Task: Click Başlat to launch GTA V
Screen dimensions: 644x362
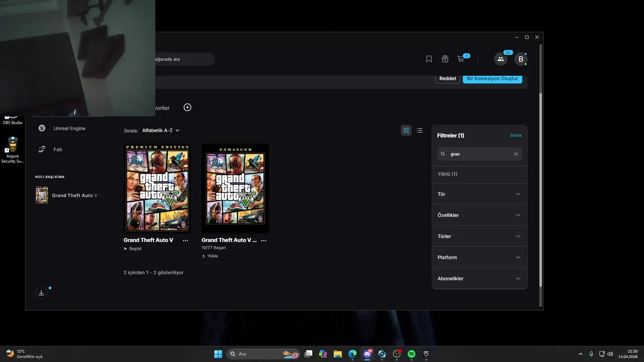Action: [x=133, y=248]
